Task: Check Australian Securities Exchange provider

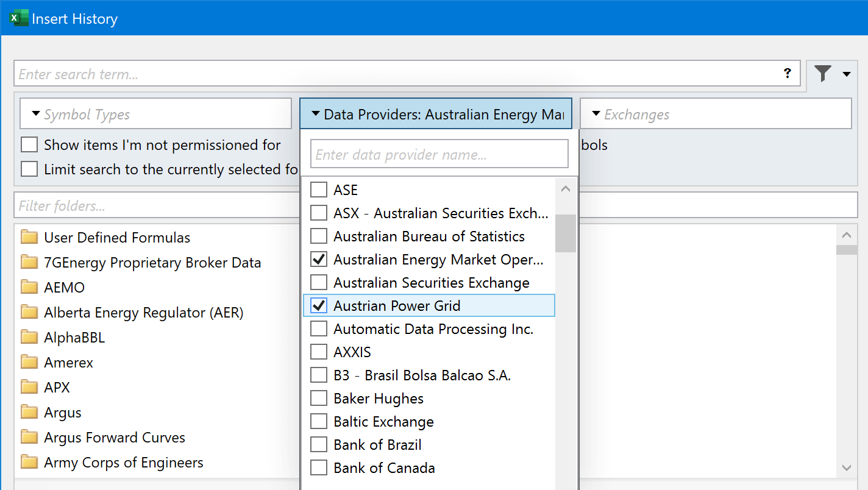Action: pos(319,283)
